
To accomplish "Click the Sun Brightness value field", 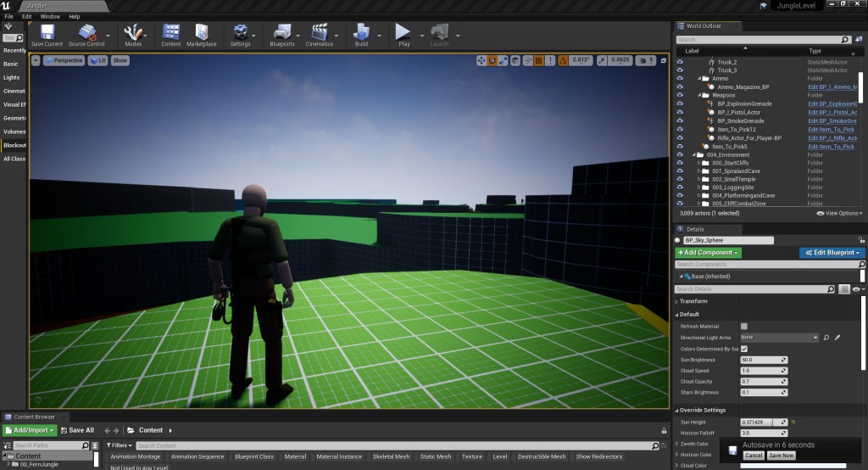I will [763, 360].
